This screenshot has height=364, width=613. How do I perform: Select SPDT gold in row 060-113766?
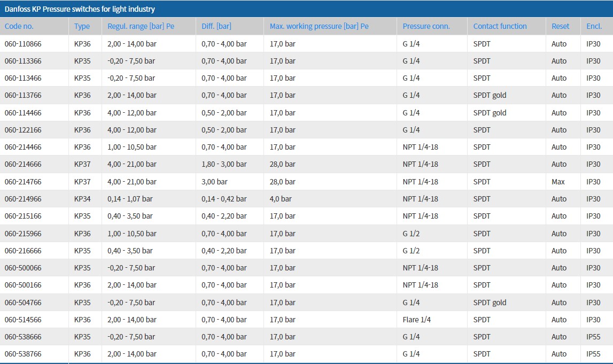(490, 95)
